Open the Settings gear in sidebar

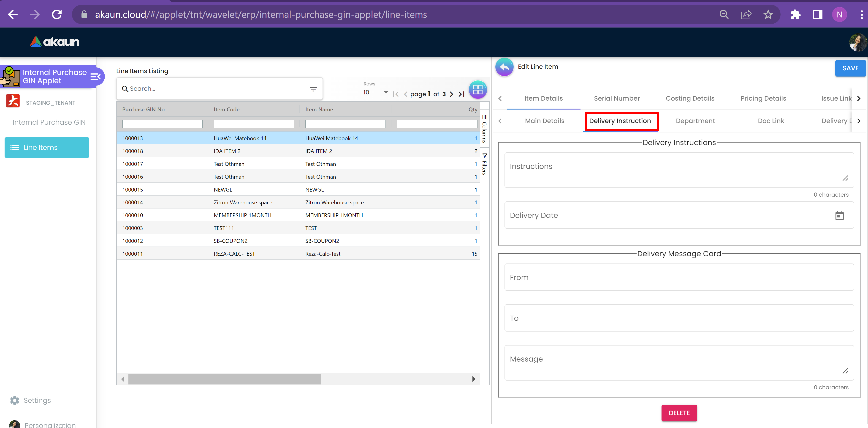15,400
